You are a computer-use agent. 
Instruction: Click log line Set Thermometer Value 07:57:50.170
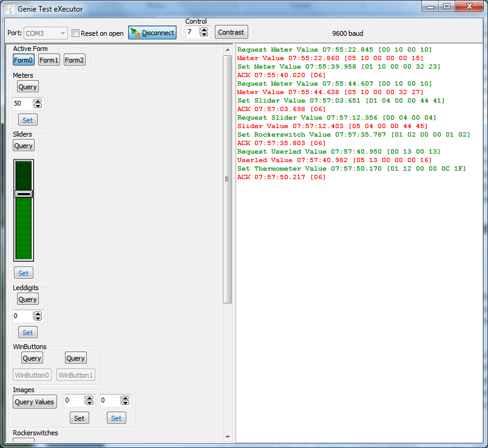(x=351, y=168)
